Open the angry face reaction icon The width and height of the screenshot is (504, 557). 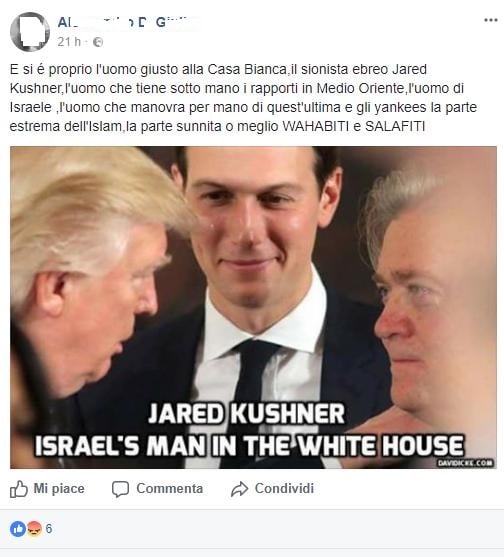click(x=34, y=529)
